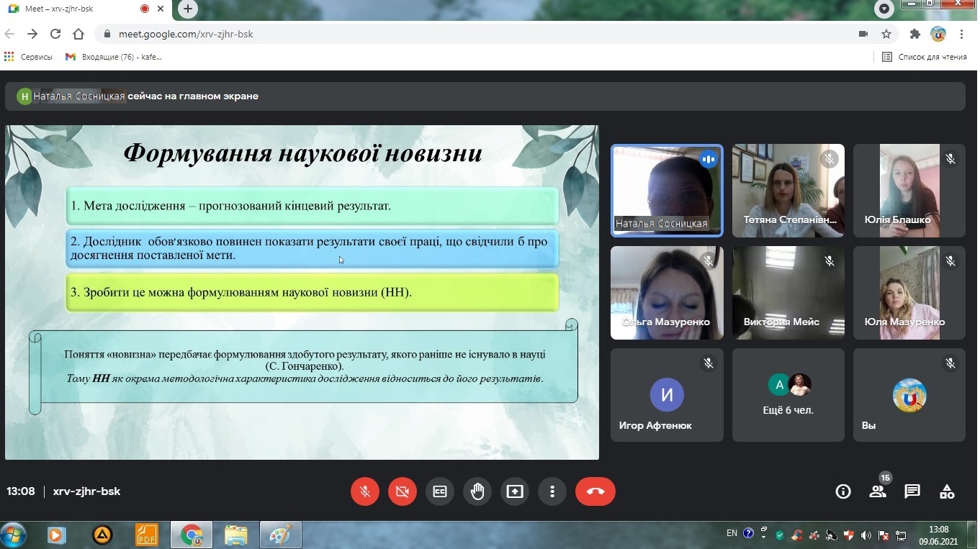Open the meeting details info panel

[x=842, y=491]
